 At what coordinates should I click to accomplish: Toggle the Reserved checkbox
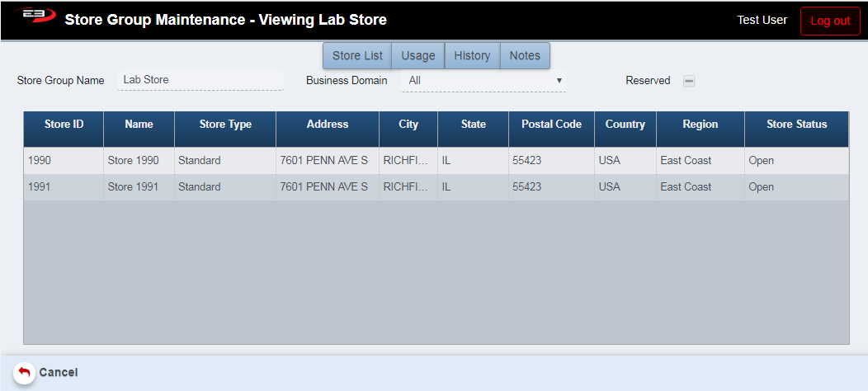click(x=689, y=81)
